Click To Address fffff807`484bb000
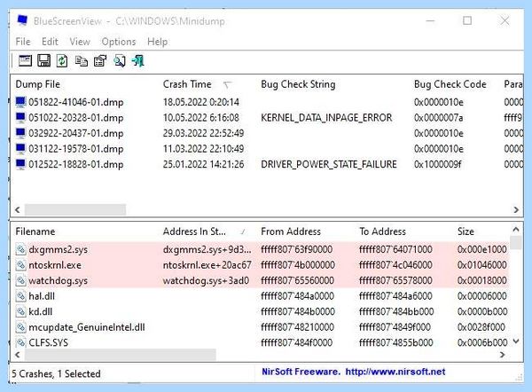Viewport: 532px width, 392px height. [x=396, y=311]
